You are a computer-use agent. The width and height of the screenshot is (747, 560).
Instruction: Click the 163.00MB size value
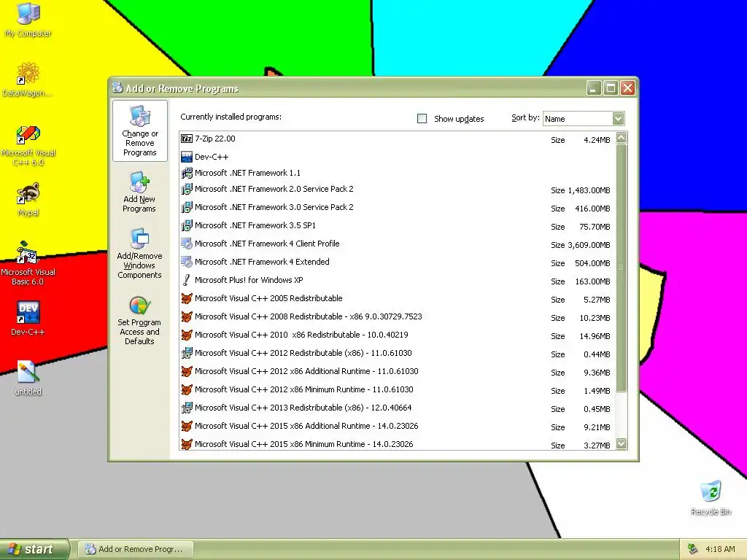[x=592, y=281]
